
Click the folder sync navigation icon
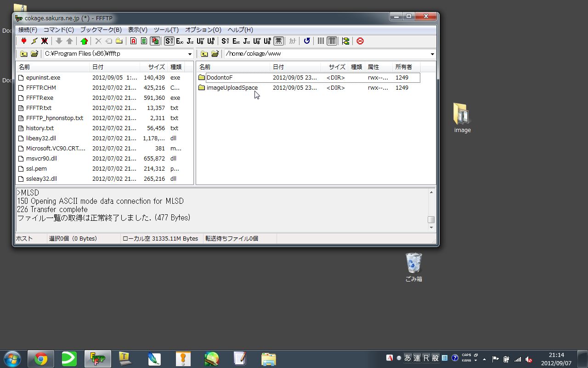coord(345,41)
